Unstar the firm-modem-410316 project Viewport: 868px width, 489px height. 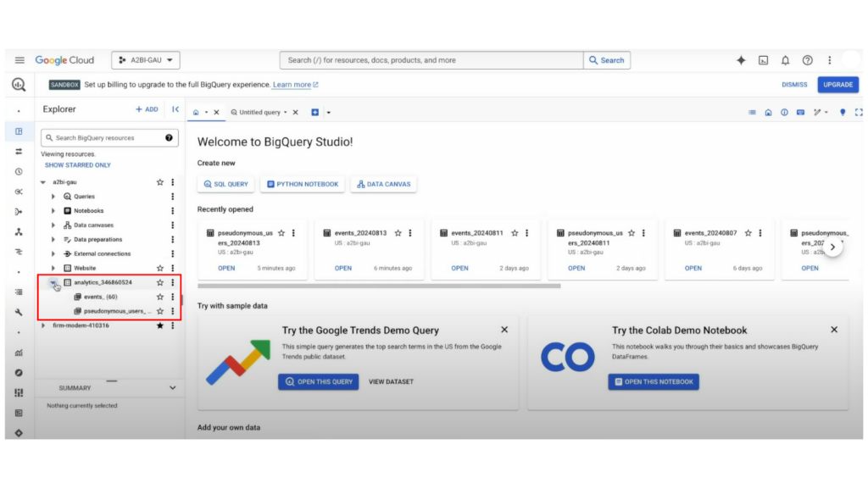160,325
